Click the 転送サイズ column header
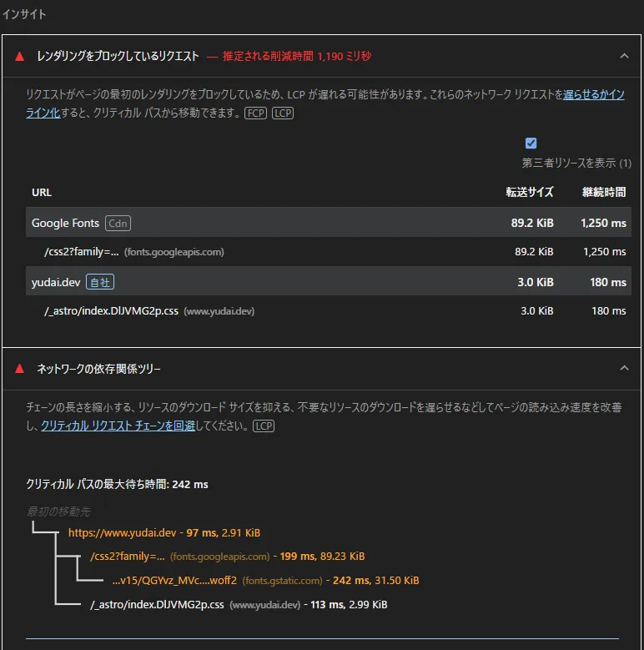Viewport: 644px width, 650px height. pyautogui.click(x=529, y=192)
